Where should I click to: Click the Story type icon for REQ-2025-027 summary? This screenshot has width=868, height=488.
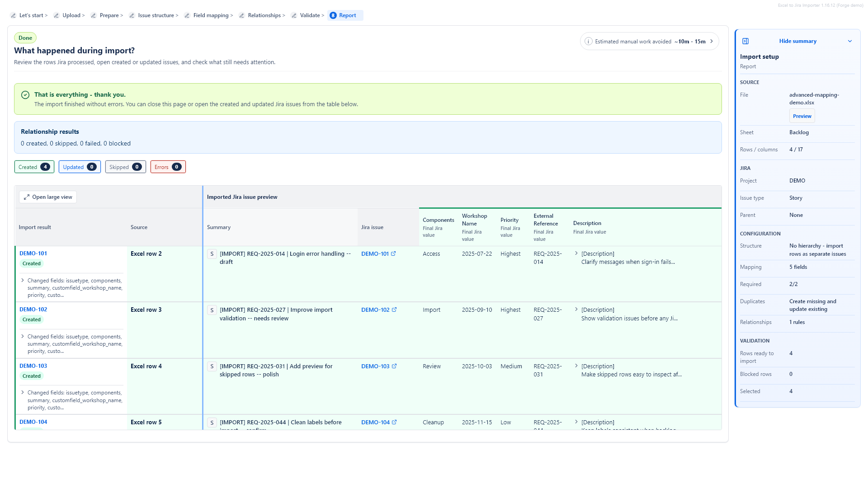click(212, 310)
